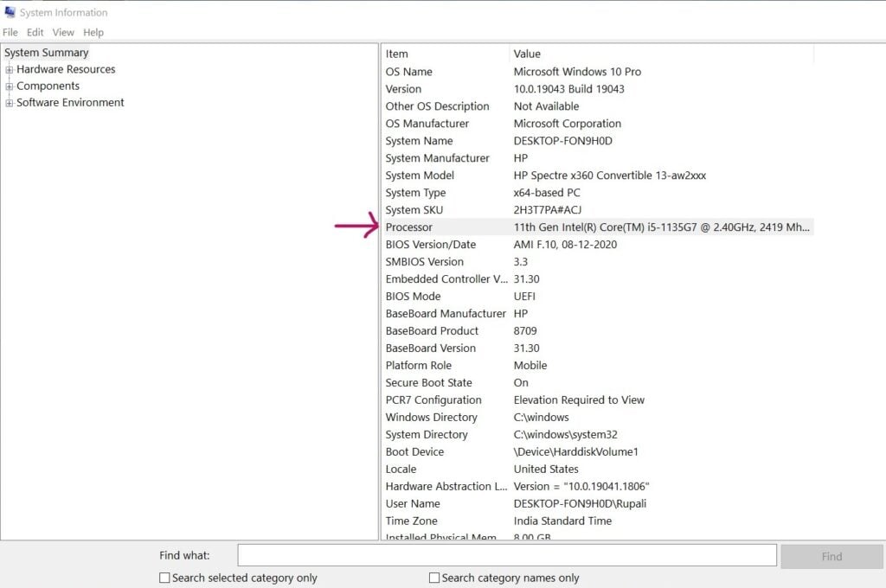Select System Summary in the left pane
The image size is (886, 588).
47,53
